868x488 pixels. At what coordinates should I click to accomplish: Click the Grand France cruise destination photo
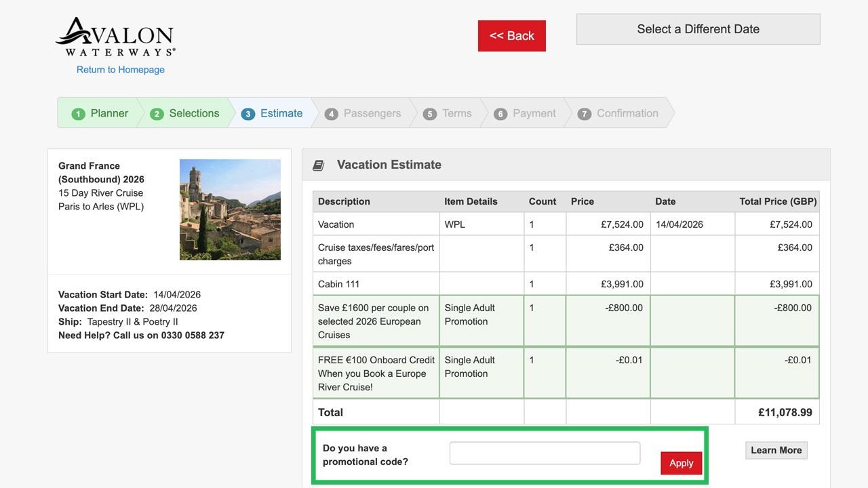pos(229,209)
